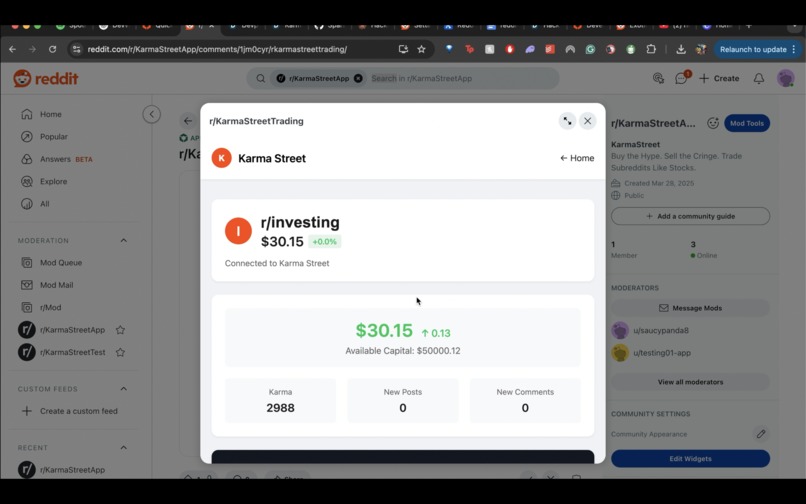
Task: Edit Community Appearance pencil icon
Action: coord(761,434)
